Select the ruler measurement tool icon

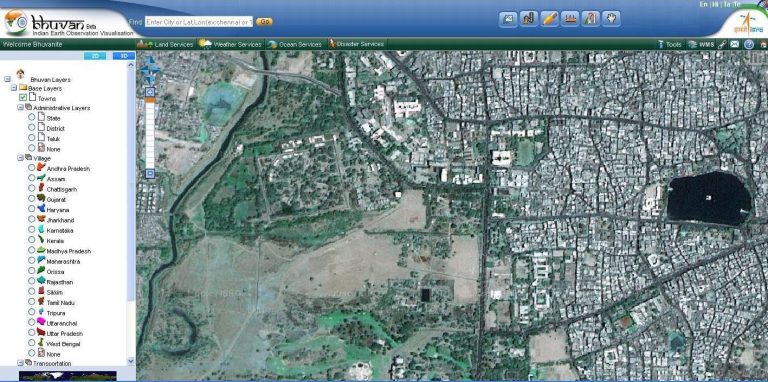point(570,19)
